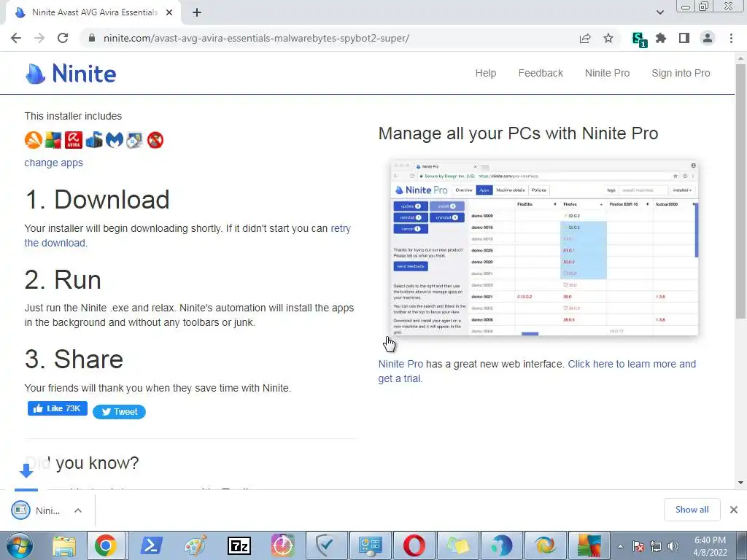Open Sticky Notes from taskbar

(x=458, y=545)
